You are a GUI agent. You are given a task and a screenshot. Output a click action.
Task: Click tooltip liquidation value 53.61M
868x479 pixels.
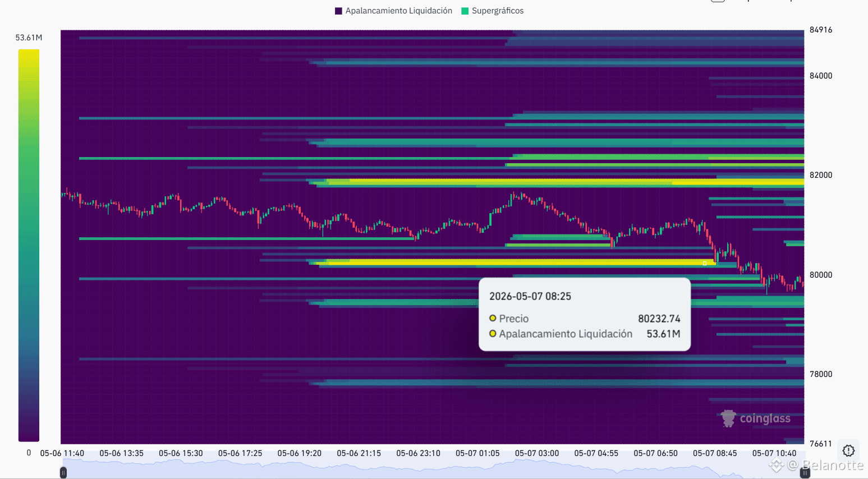(x=663, y=334)
